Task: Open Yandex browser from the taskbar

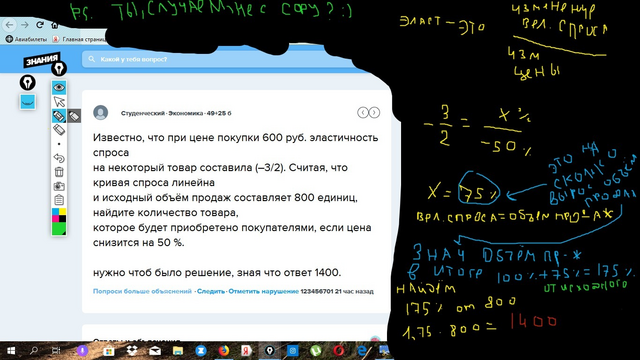Action: 246,351
